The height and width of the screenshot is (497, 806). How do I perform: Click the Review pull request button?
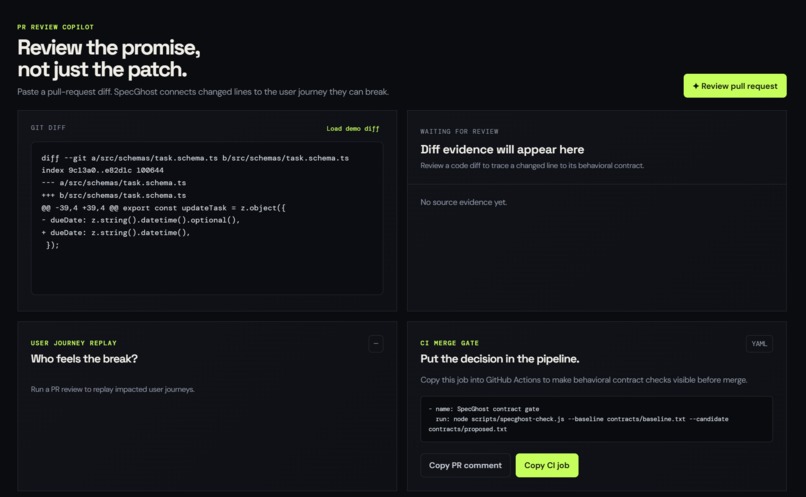click(735, 86)
